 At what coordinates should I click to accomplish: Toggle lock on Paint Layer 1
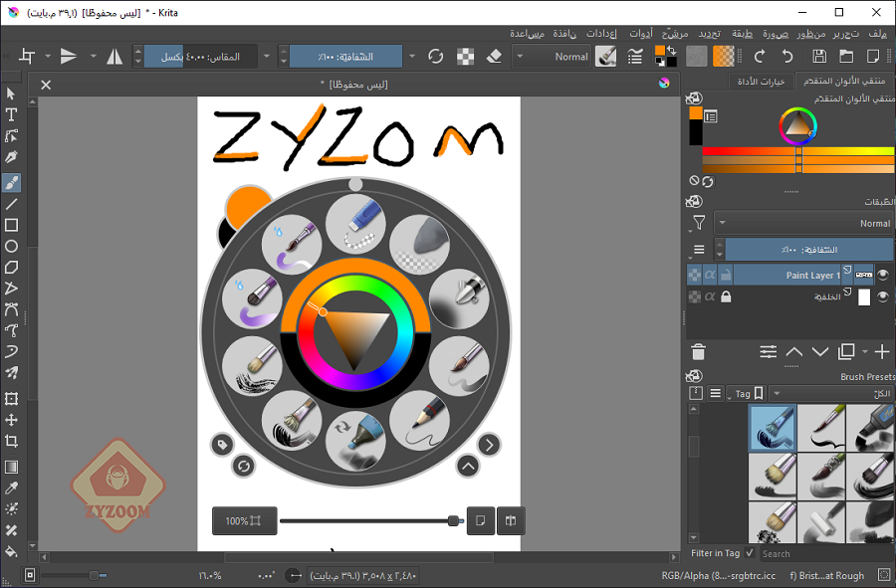(x=726, y=276)
